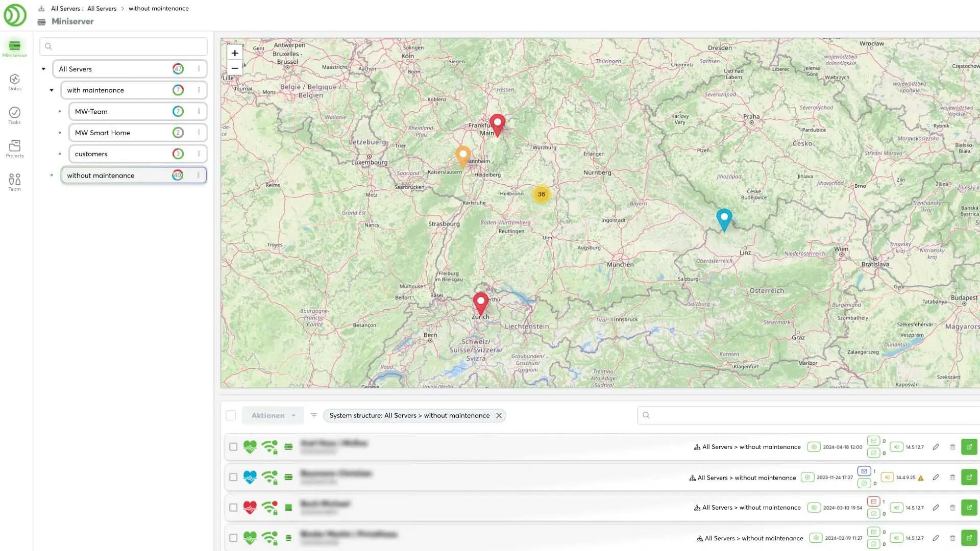Collapse the 'All Servers' root node
Viewport: 980px width, 551px height.
[43, 69]
